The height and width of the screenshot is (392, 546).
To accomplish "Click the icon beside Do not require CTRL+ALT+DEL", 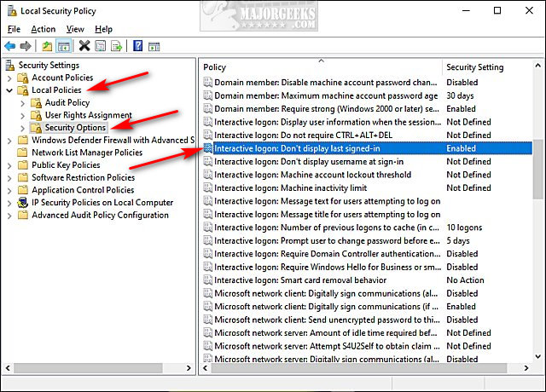I will pyautogui.click(x=207, y=135).
